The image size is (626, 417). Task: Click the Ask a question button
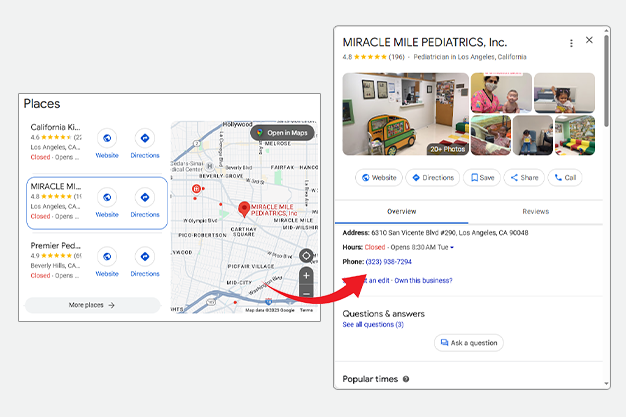(469, 343)
